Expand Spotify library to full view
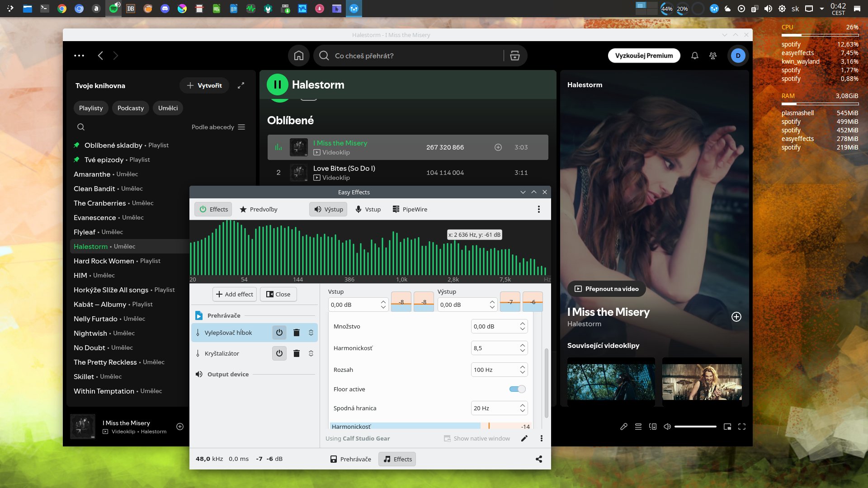 pyautogui.click(x=241, y=85)
